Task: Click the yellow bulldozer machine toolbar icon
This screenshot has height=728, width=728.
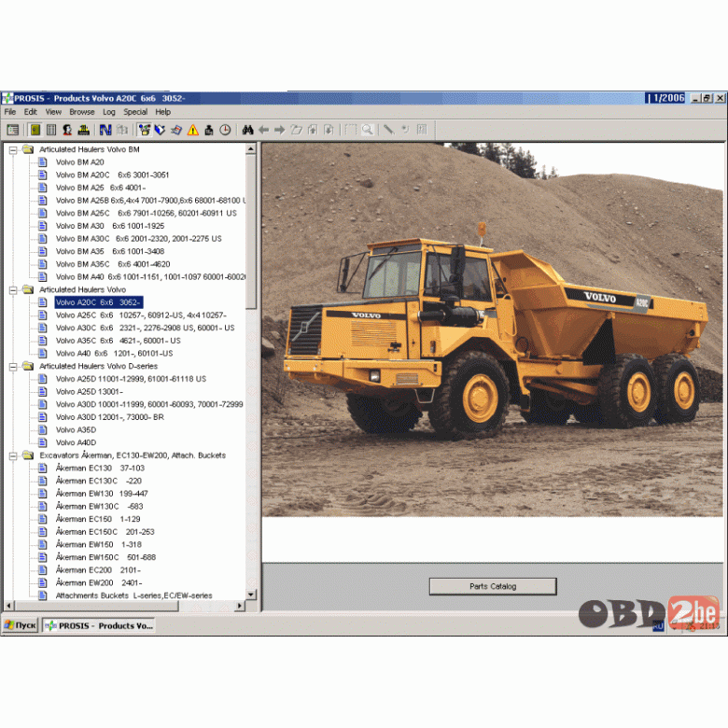Action: [84, 130]
